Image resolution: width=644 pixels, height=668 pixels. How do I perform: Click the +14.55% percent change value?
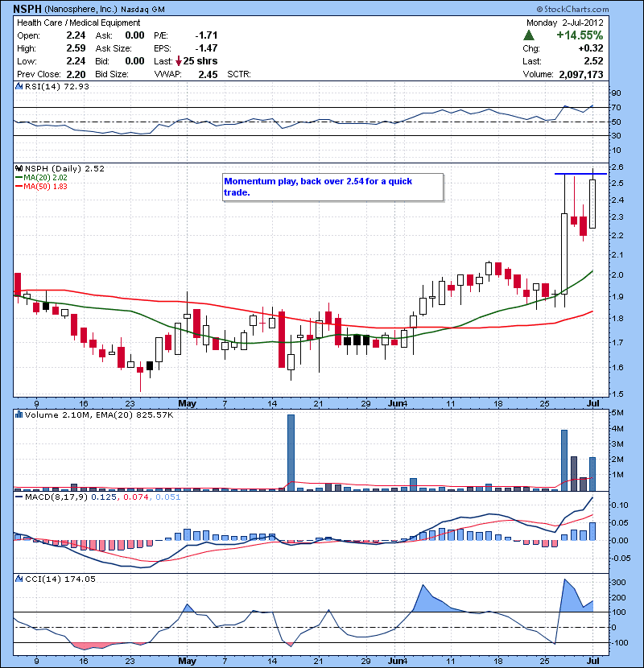(580, 35)
